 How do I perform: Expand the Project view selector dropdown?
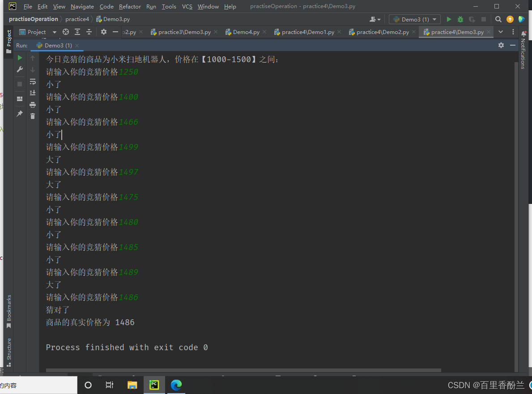click(x=54, y=32)
